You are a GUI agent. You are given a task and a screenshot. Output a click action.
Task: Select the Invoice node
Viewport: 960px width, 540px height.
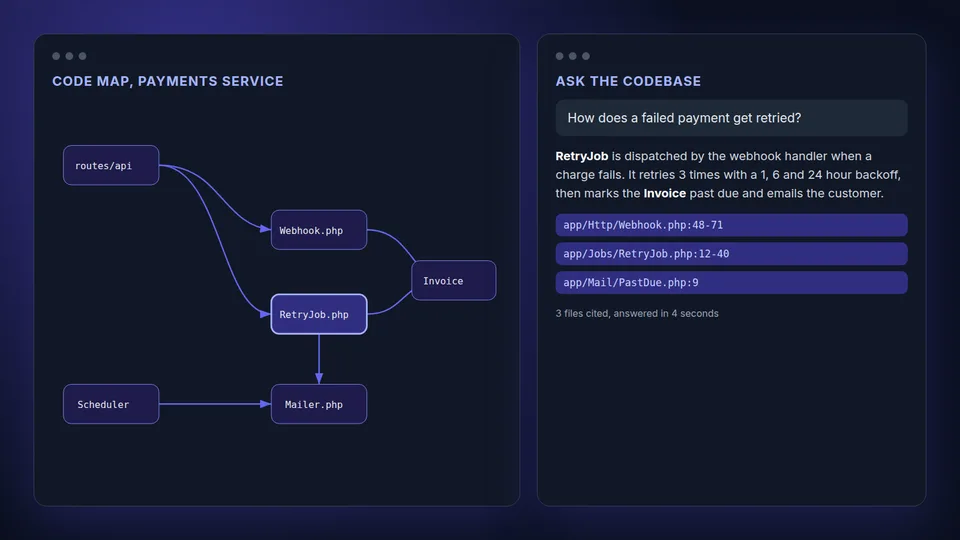coord(454,280)
